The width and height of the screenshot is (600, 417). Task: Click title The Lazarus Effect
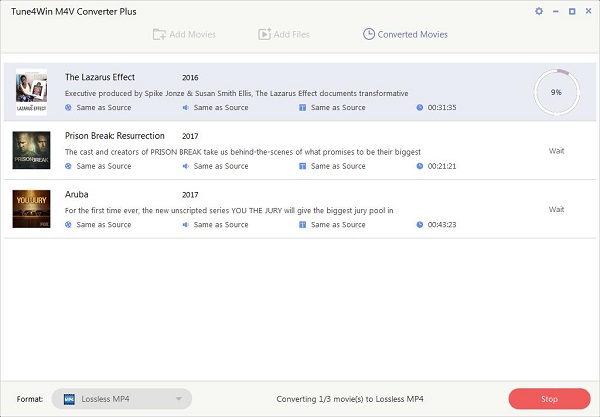point(100,77)
